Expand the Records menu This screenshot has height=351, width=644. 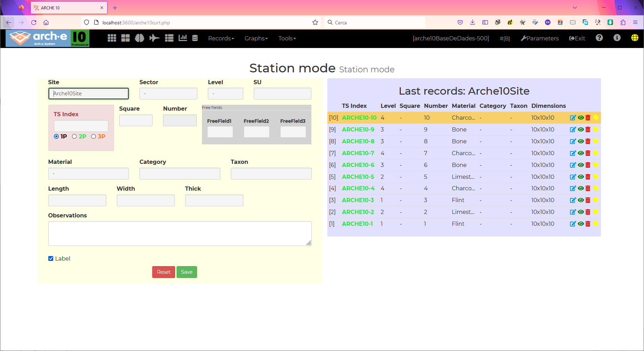point(221,38)
